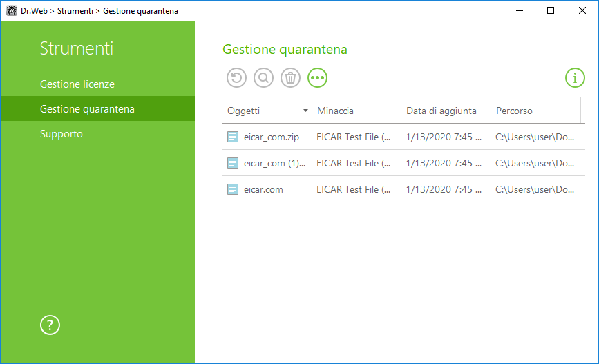Click the Dr.Web spider icon in title bar
This screenshot has height=364, width=599.
[x=12, y=10]
